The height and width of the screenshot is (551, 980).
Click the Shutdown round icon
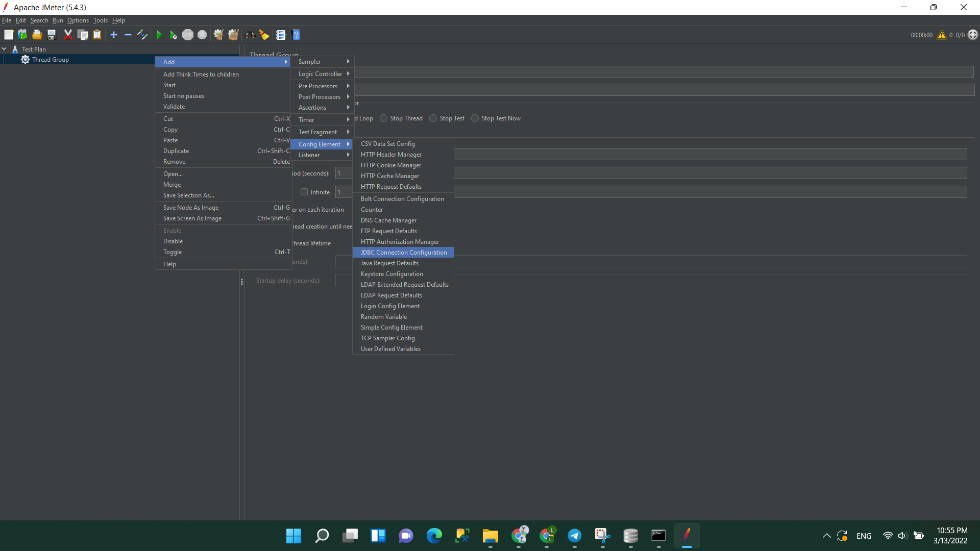pyautogui.click(x=202, y=35)
